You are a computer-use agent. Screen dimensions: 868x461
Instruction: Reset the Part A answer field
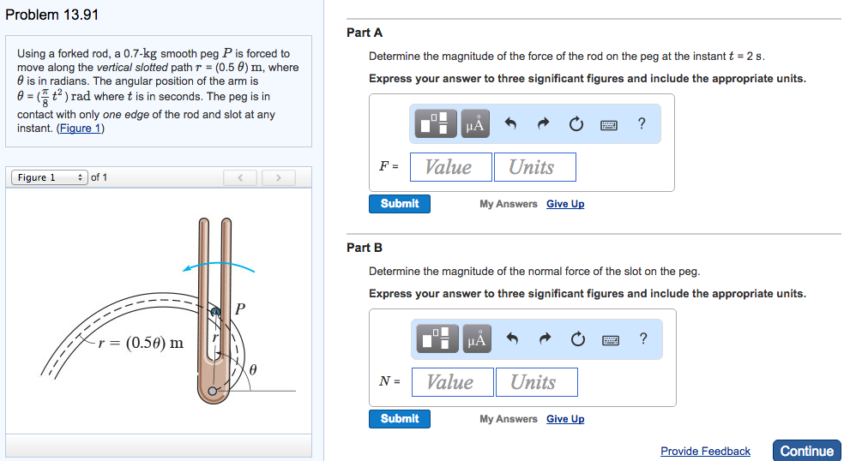576,124
